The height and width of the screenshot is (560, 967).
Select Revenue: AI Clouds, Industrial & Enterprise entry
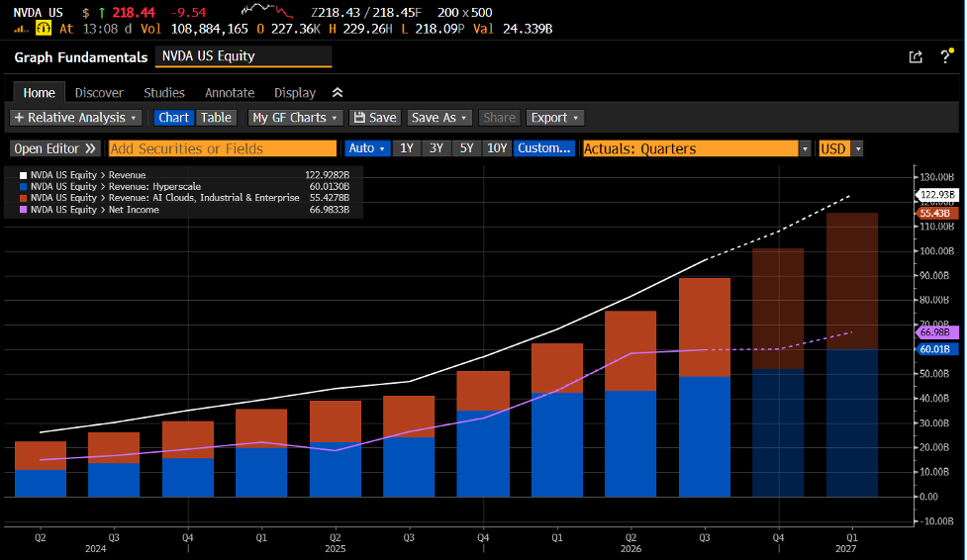click(164, 198)
